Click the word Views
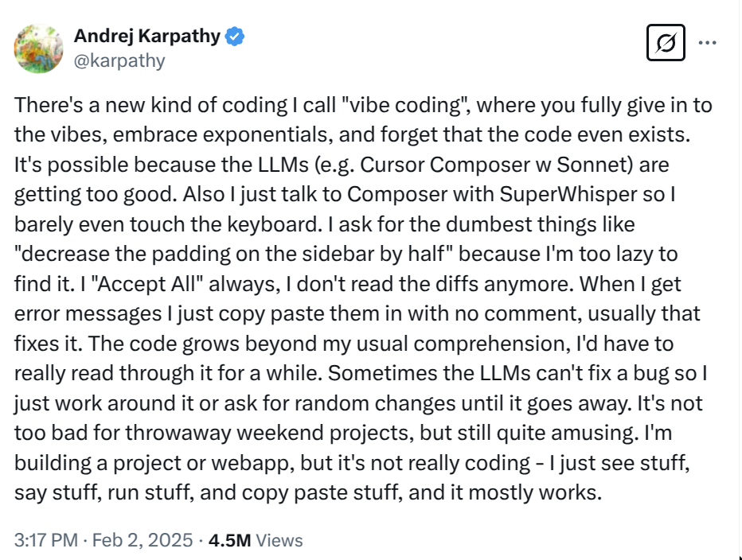 click(x=279, y=540)
